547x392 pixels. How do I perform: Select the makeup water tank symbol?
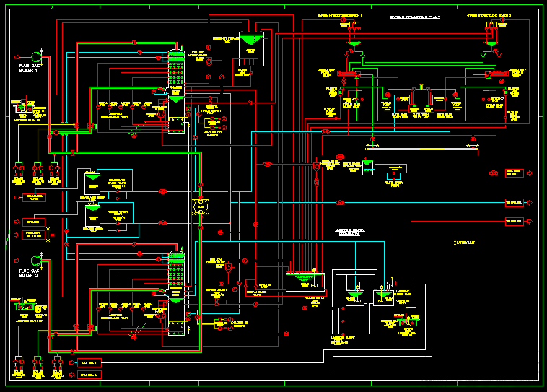(92, 184)
